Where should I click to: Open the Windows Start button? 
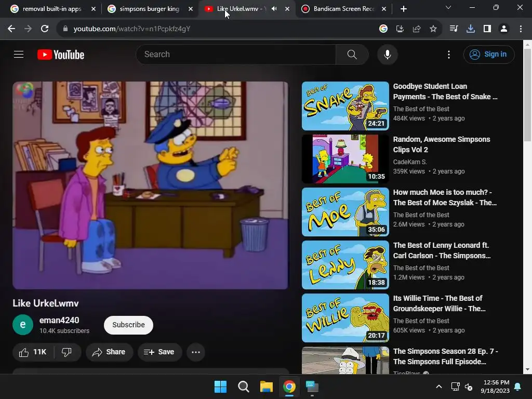(220, 387)
